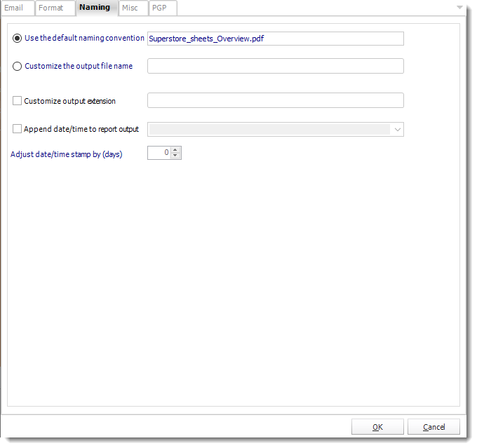Dismiss the dialog with Cancel

click(x=434, y=427)
